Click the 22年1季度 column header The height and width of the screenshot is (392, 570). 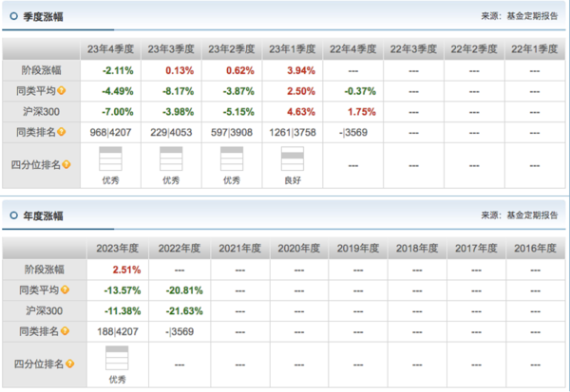(535, 49)
